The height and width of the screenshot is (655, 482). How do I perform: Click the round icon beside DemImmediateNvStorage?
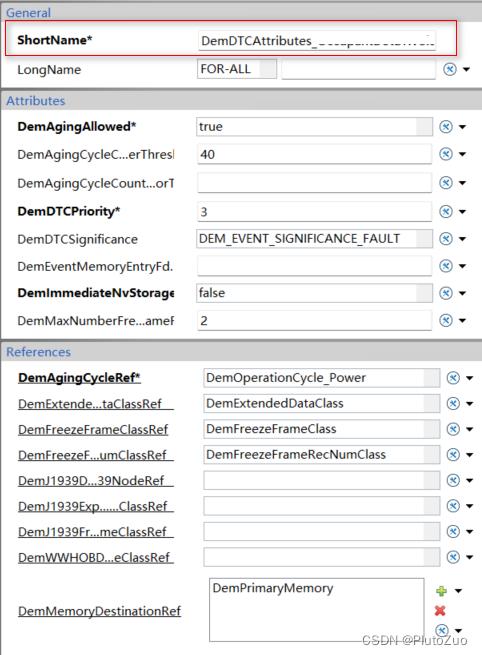pos(446,293)
